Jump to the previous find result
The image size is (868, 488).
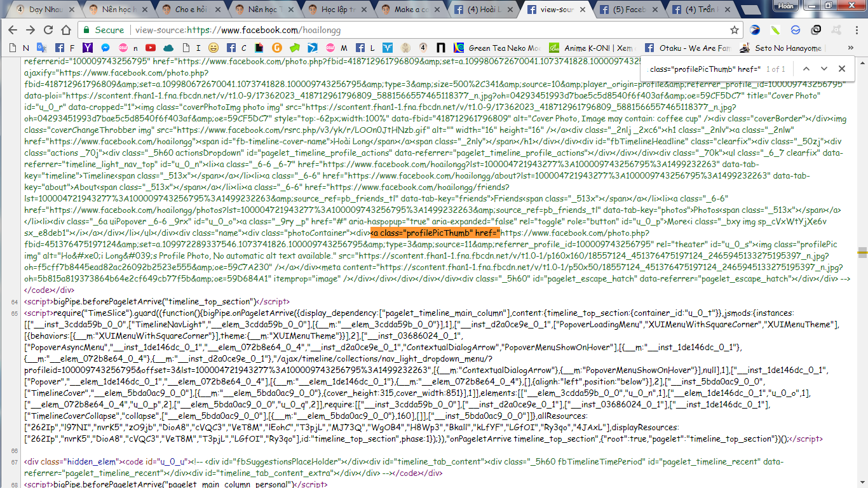(806, 69)
